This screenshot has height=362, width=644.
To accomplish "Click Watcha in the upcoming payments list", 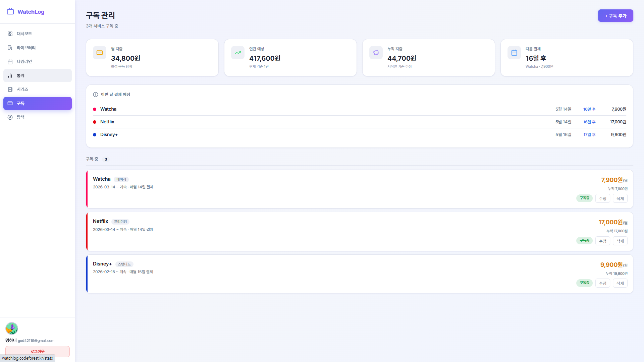I will click(108, 109).
